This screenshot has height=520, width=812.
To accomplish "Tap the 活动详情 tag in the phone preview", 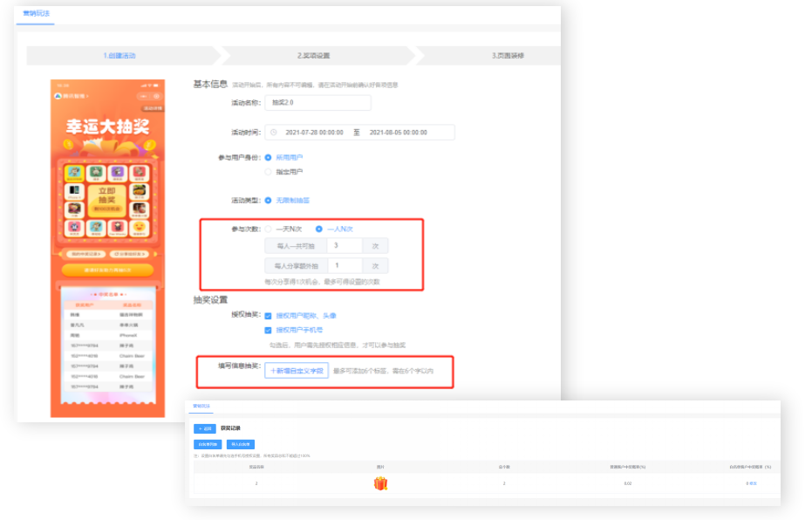I will coord(154,108).
